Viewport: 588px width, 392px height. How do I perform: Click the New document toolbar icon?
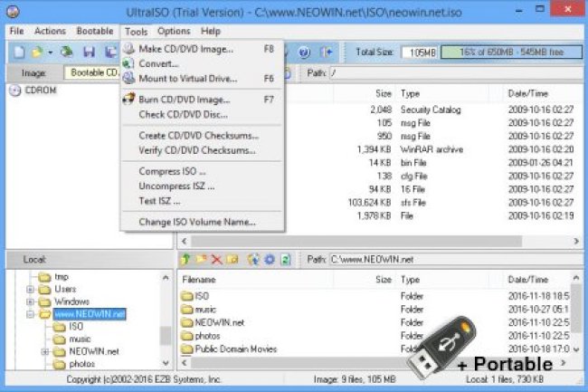18,52
